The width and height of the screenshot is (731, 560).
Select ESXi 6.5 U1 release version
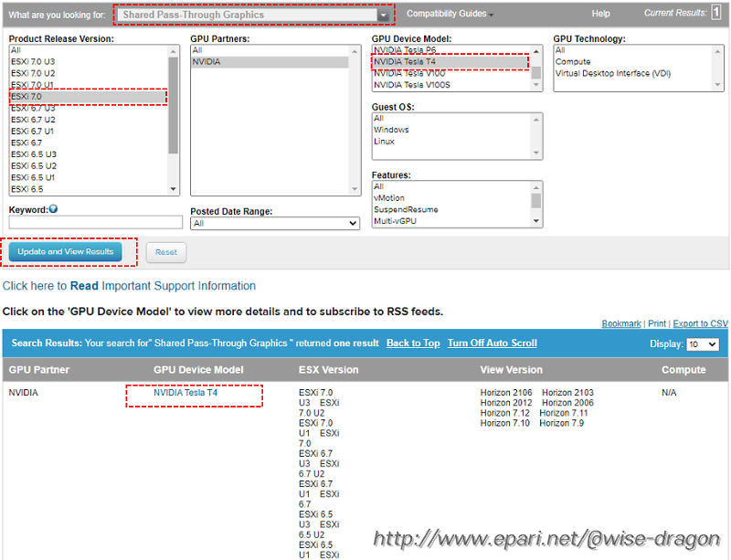(x=89, y=177)
